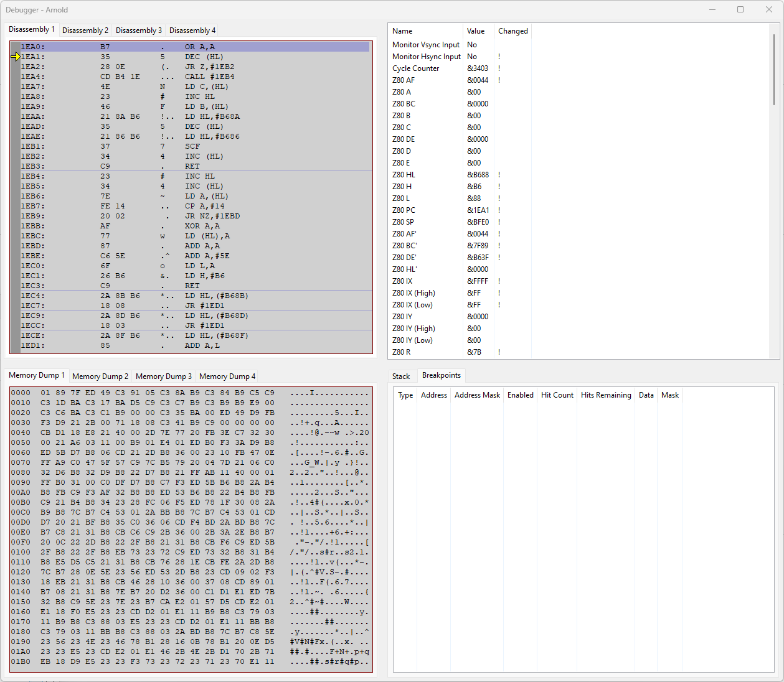
Task: Click the Changed column header
Action: (513, 31)
